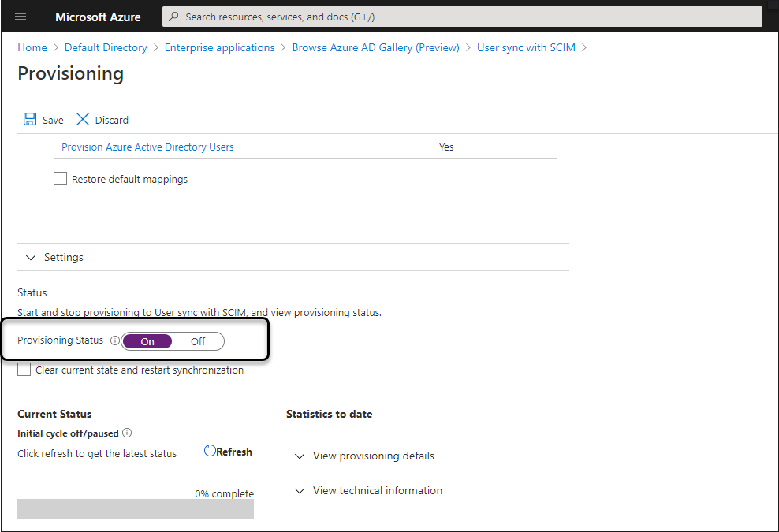
Task: Collapse the Settings section
Action: [x=31, y=257]
